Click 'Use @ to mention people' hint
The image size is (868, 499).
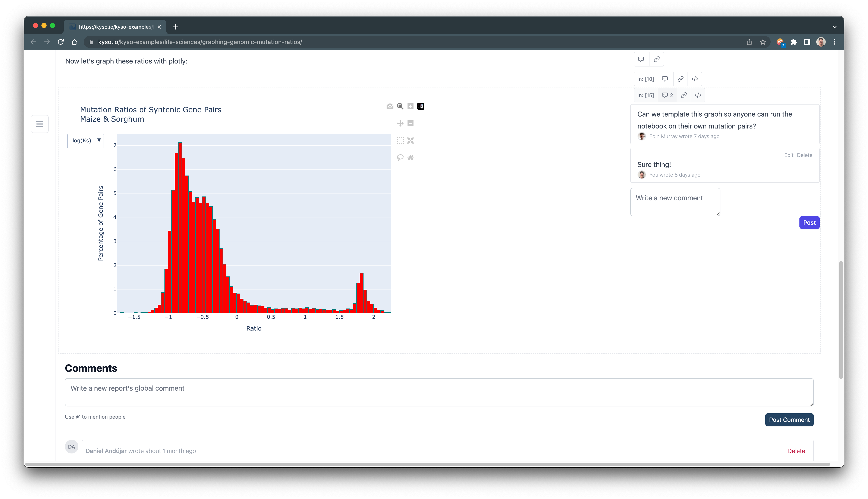95,417
